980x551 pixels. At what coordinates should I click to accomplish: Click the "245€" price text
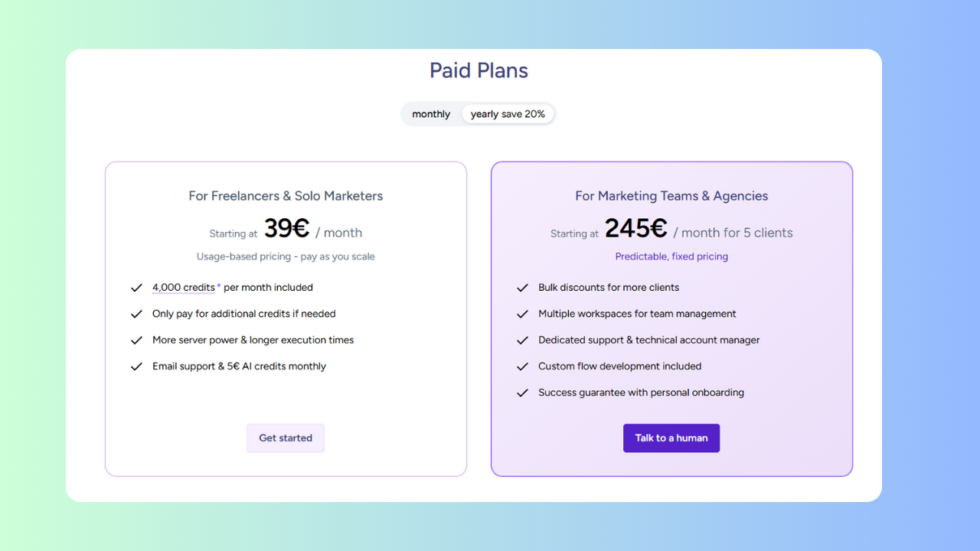(634, 227)
